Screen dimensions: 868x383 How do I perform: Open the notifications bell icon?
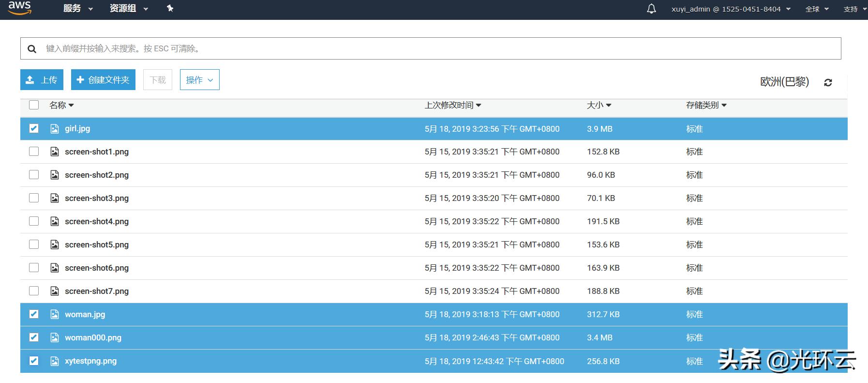[x=651, y=9]
